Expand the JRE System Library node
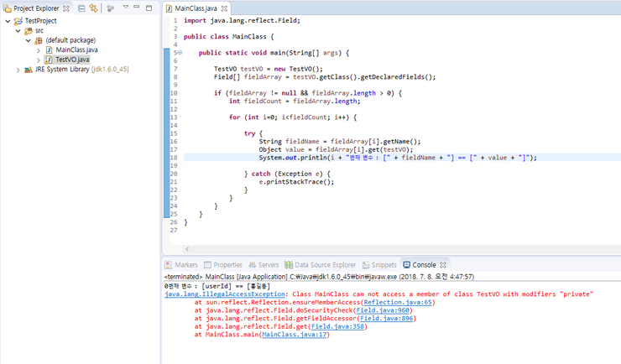This screenshot has height=364, width=621. [17, 70]
